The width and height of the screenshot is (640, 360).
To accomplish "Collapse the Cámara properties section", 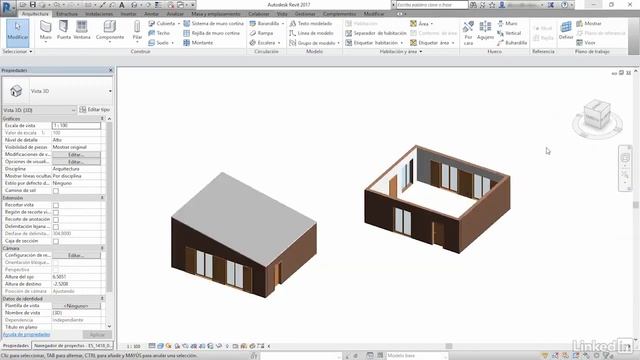I will [x=102, y=248].
